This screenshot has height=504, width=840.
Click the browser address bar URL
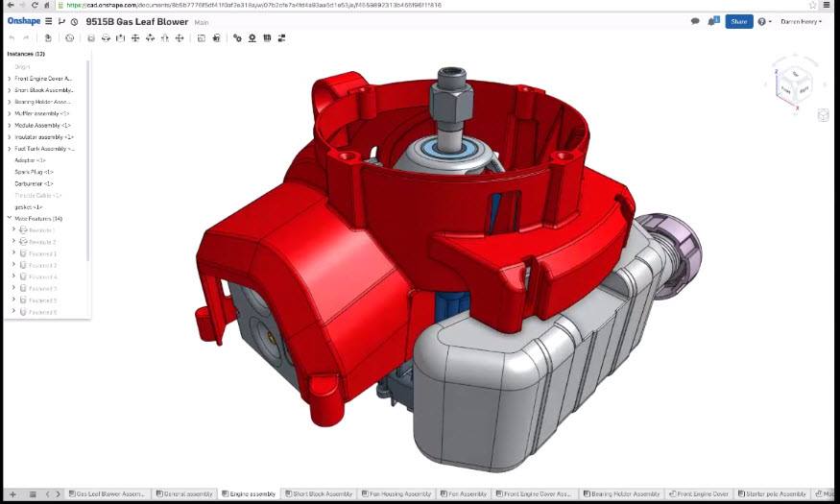(254, 5)
